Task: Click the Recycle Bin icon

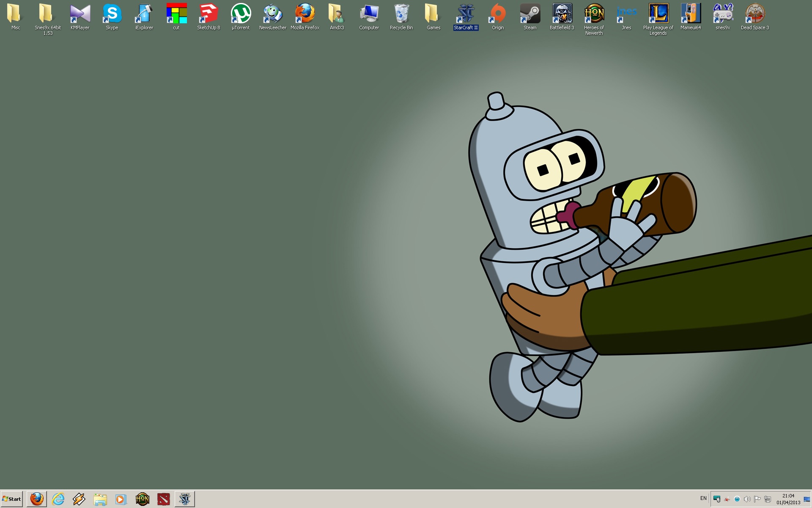Action: pos(401,14)
